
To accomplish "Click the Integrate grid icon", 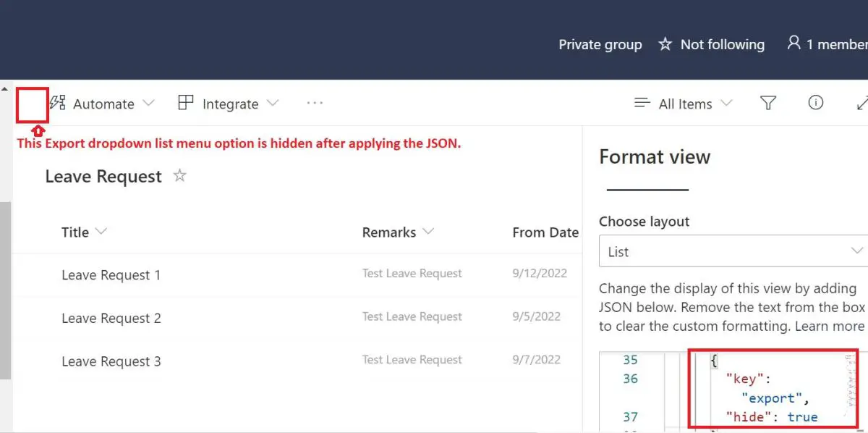I will tap(184, 103).
